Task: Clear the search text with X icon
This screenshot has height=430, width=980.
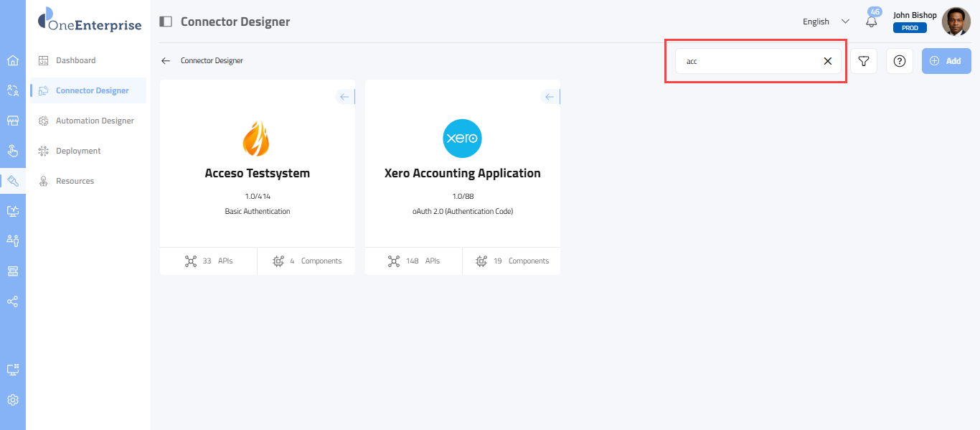Action: 827,61
